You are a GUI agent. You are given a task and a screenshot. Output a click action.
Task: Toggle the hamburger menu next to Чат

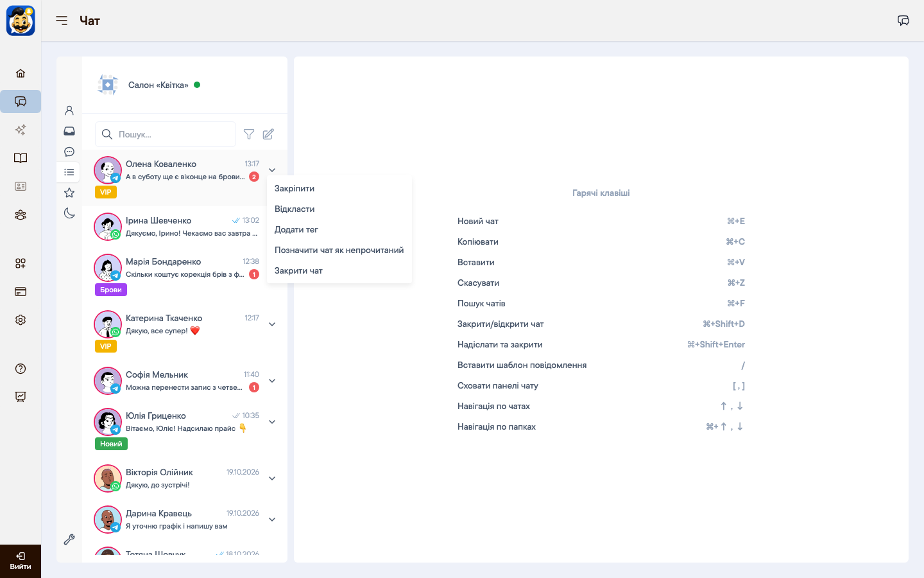[x=62, y=21]
